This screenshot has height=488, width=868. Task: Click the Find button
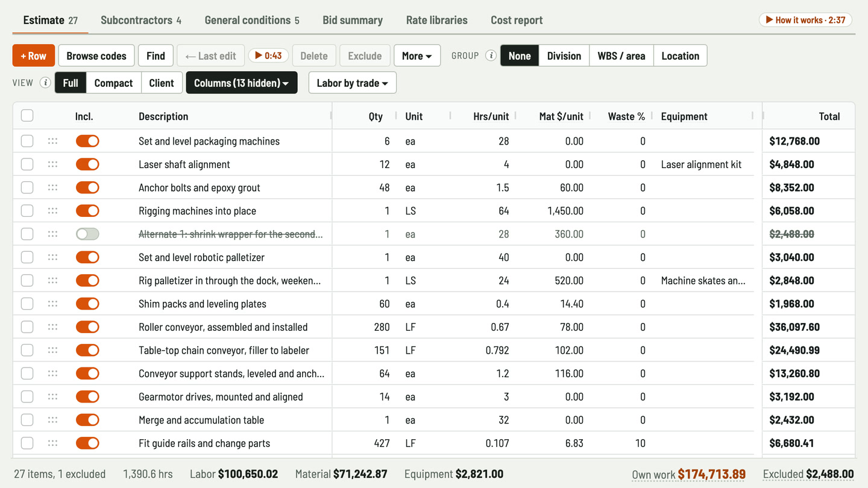tap(156, 55)
